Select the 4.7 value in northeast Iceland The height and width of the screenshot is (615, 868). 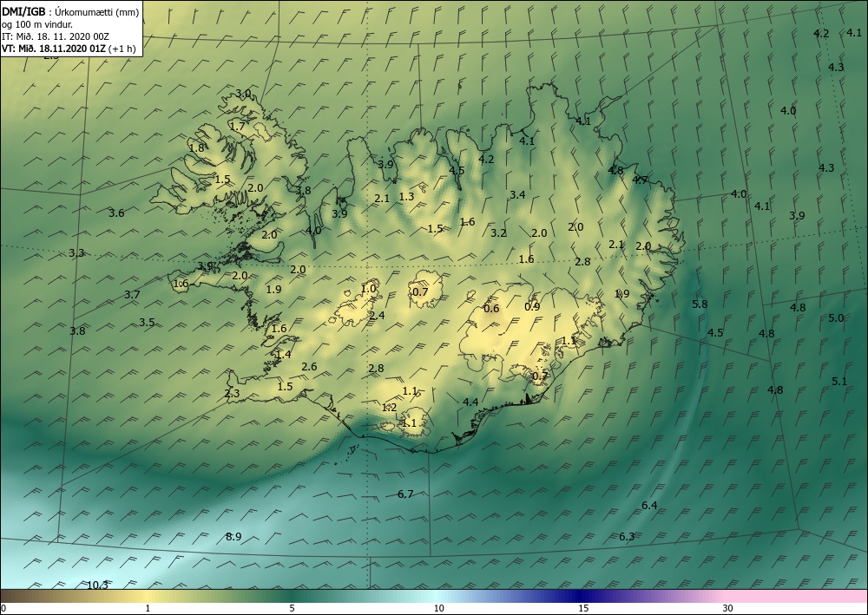pyautogui.click(x=640, y=180)
